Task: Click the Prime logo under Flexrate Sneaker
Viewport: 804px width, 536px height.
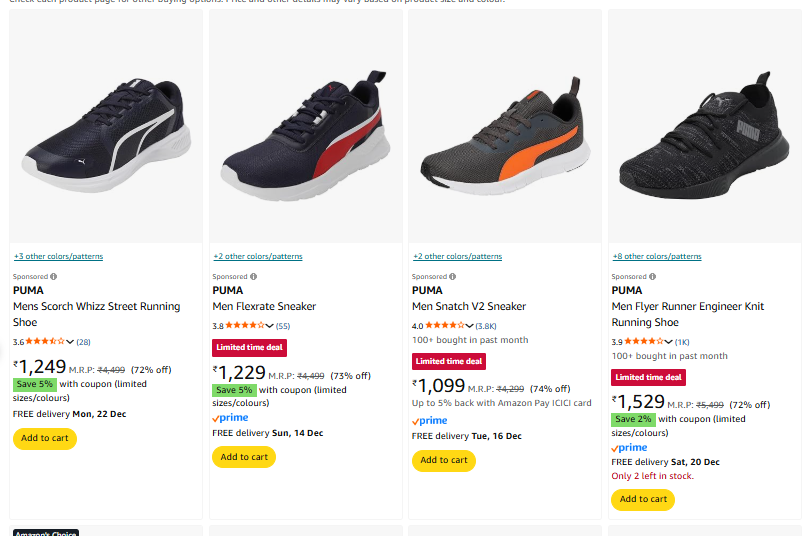Action: [230, 418]
